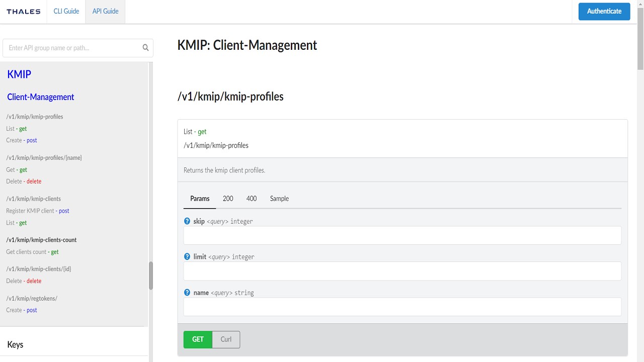
Task: Switch to the 400 response tab
Action: pyautogui.click(x=252, y=199)
